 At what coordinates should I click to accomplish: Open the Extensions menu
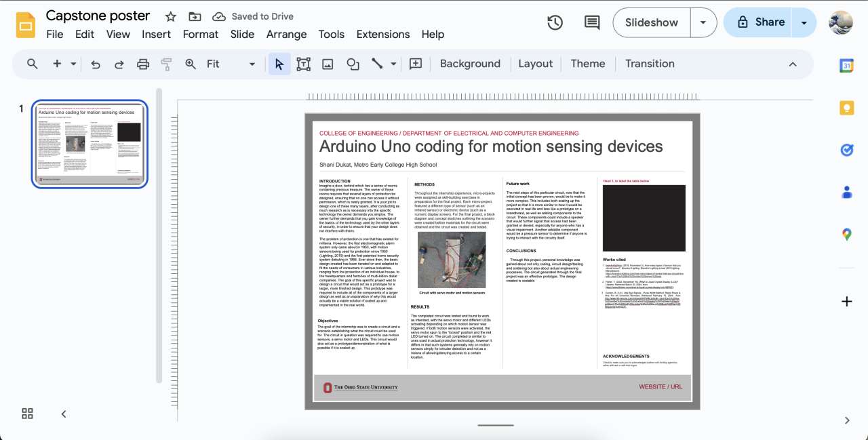pyautogui.click(x=382, y=34)
